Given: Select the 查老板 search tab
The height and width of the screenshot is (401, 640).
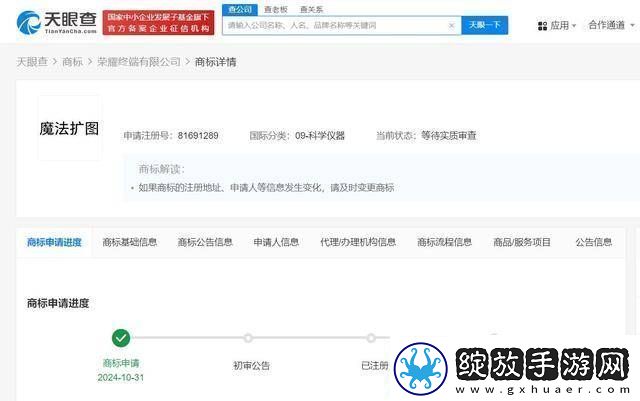Looking at the screenshot, I should point(276,9).
